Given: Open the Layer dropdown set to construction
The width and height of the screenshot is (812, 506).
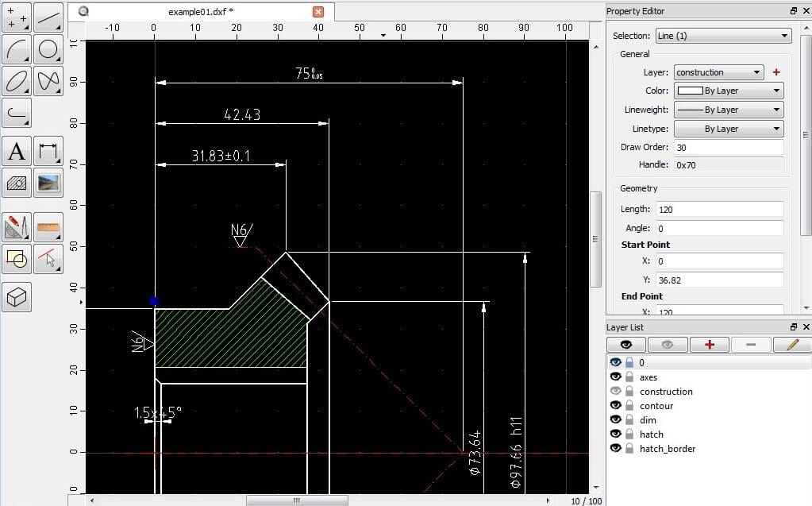Looking at the screenshot, I should pos(718,72).
